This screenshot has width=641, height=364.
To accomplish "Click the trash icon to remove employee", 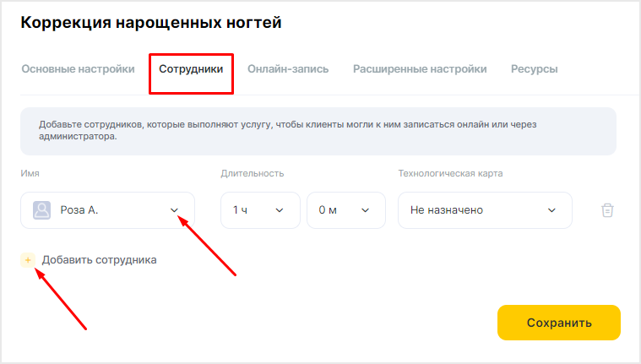I will click(607, 210).
